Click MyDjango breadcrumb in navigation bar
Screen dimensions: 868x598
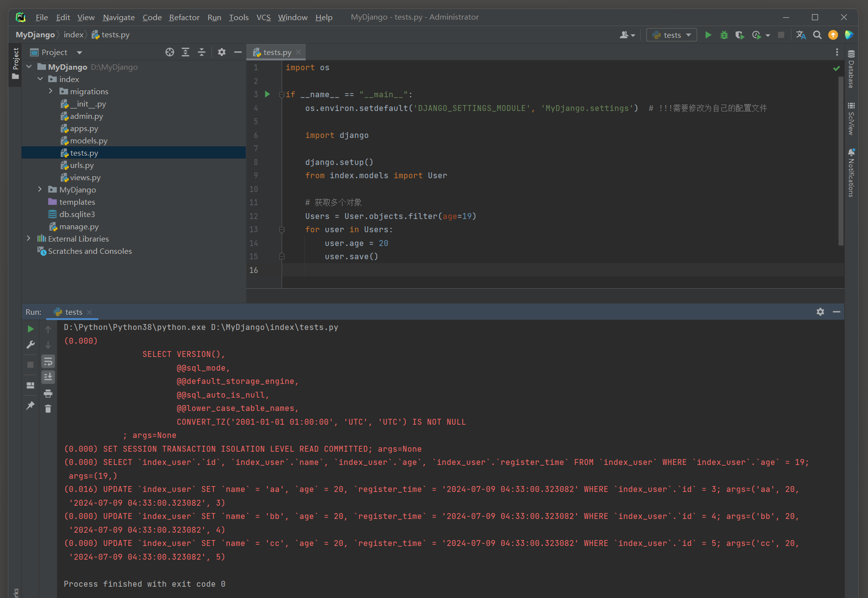click(x=35, y=35)
